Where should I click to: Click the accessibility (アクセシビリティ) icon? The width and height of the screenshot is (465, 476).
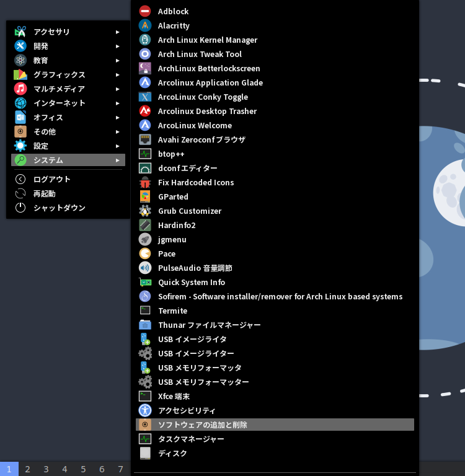point(145,410)
